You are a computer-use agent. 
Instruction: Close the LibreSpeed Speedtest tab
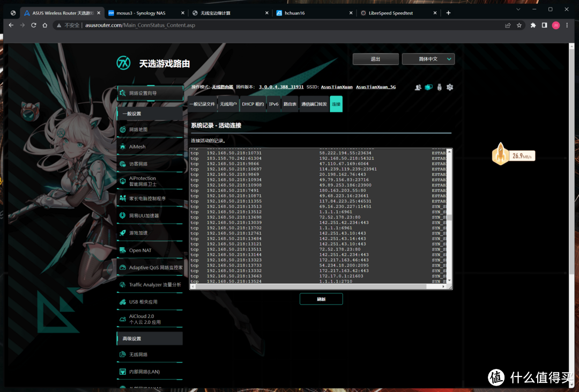435,13
